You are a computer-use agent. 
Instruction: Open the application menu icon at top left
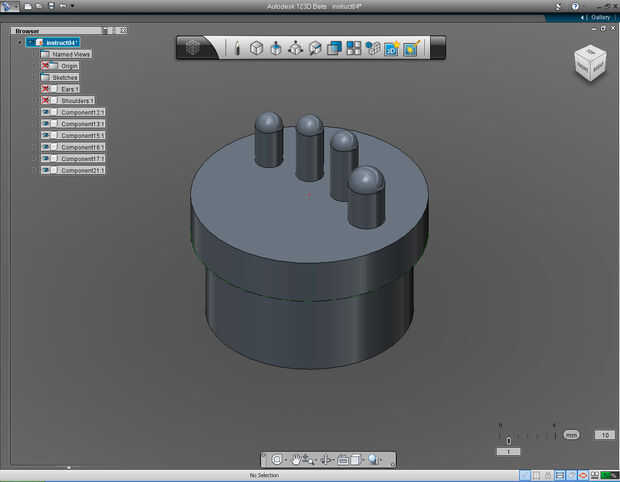7,6
